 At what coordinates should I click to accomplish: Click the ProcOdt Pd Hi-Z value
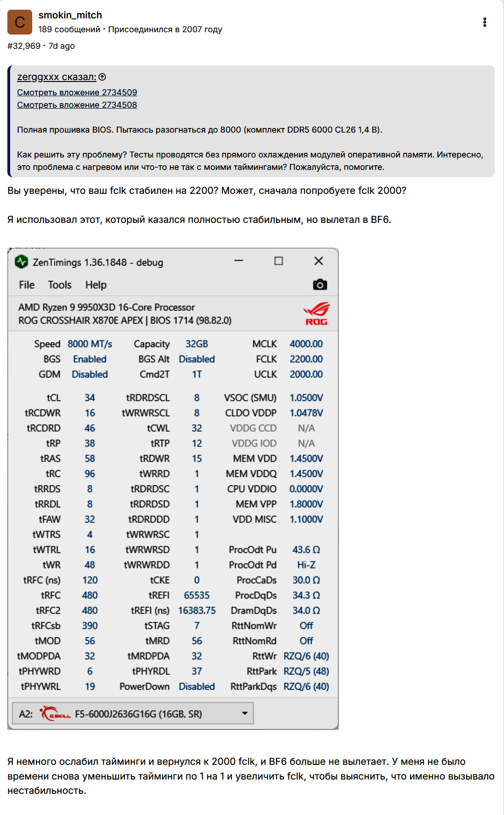pos(306,565)
